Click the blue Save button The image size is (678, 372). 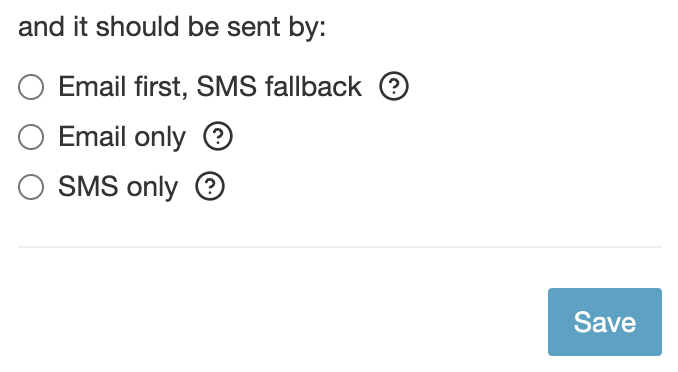tap(604, 322)
